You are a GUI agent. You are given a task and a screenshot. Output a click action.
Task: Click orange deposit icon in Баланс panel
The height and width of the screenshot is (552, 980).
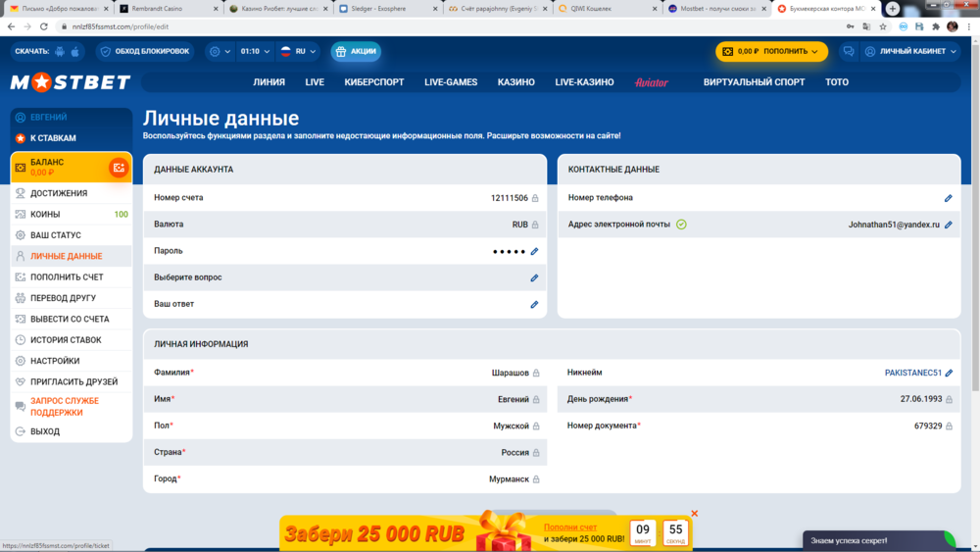point(119,168)
